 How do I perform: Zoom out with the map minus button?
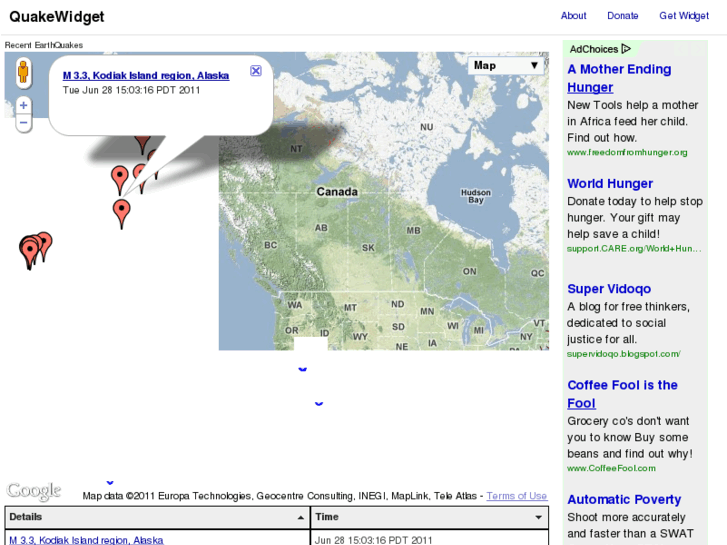pyautogui.click(x=24, y=123)
